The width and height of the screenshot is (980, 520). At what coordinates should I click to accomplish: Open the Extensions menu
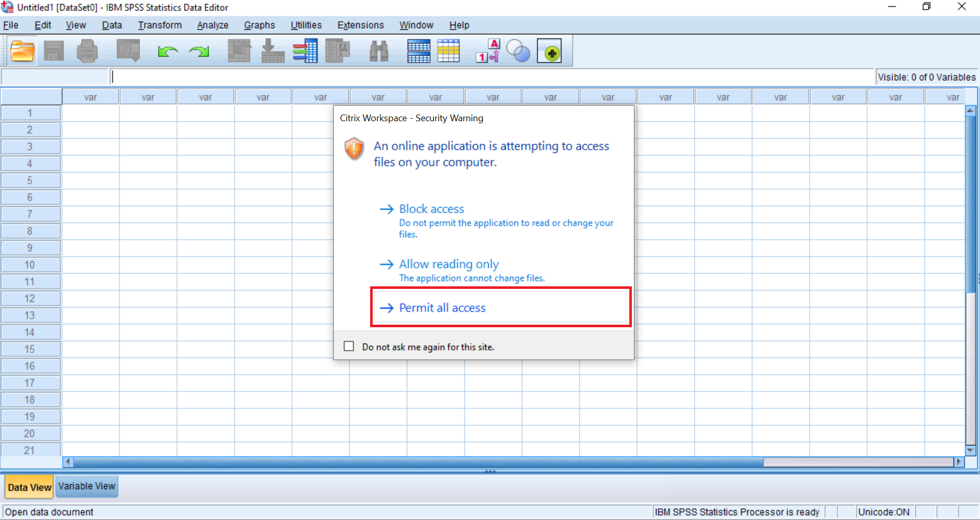(x=360, y=25)
